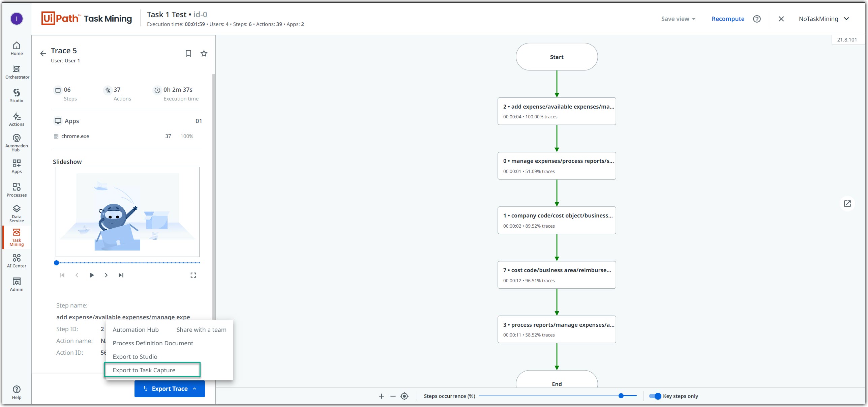Choose Process Definition Document from the menu

point(152,343)
